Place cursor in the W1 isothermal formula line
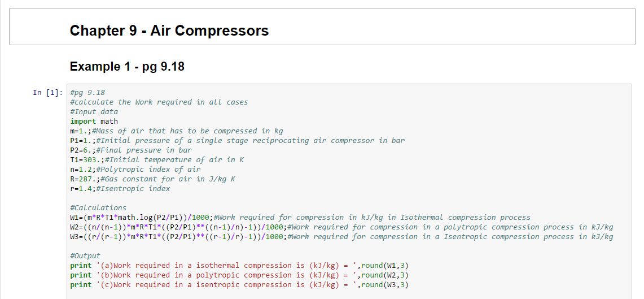The height and width of the screenshot is (299, 644). pyautogui.click(x=300, y=218)
